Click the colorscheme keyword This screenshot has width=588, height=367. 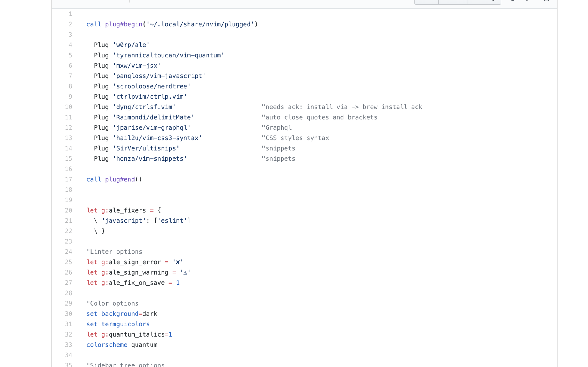[107, 345]
